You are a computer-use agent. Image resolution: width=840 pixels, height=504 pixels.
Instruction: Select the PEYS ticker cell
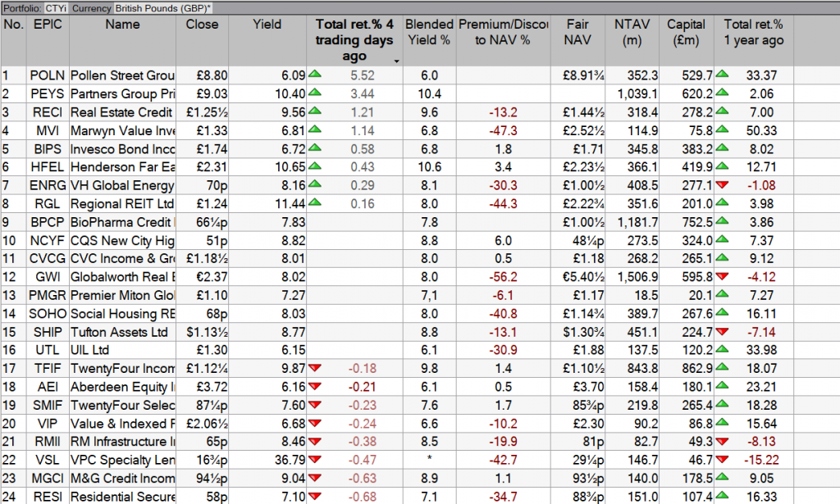click(48, 93)
